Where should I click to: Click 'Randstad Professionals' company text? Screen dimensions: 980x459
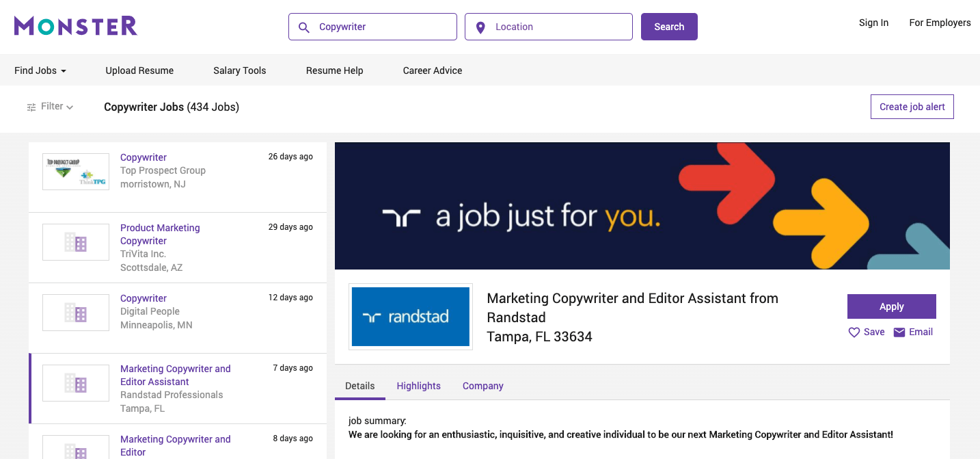pos(172,395)
